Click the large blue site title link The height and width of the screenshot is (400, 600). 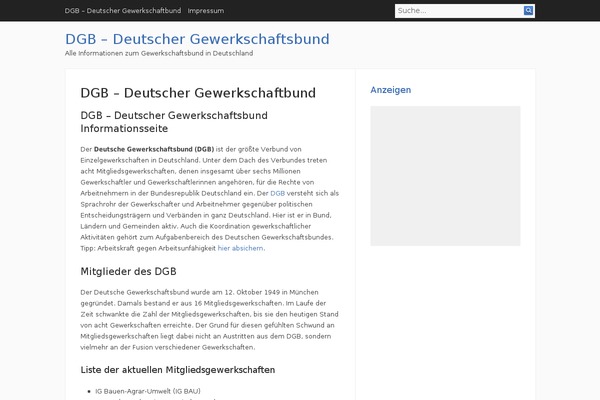(x=197, y=39)
